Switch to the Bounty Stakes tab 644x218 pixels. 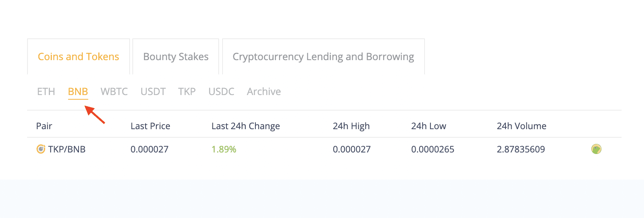176,57
